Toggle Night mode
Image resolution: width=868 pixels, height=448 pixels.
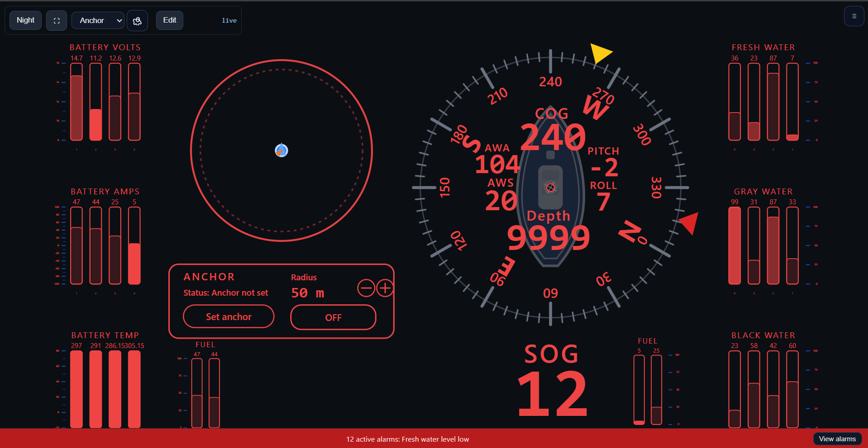pyautogui.click(x=26, y=20)
